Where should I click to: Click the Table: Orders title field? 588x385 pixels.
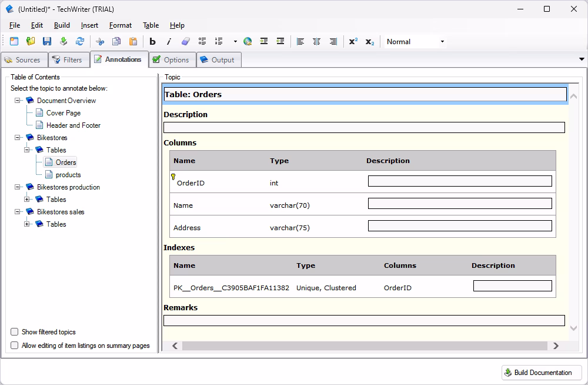pyautogui.click(x=365, y=94)
